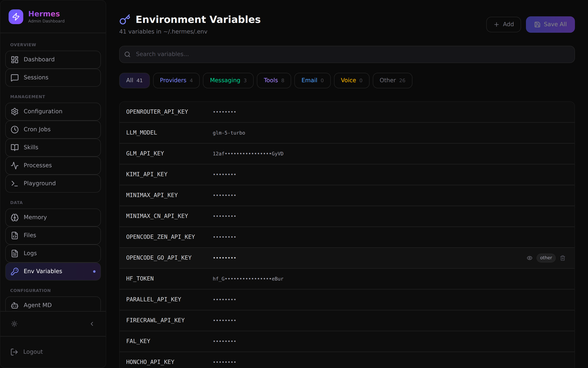
Task: Open the Dashboard page
Action: tap(53, 60)
